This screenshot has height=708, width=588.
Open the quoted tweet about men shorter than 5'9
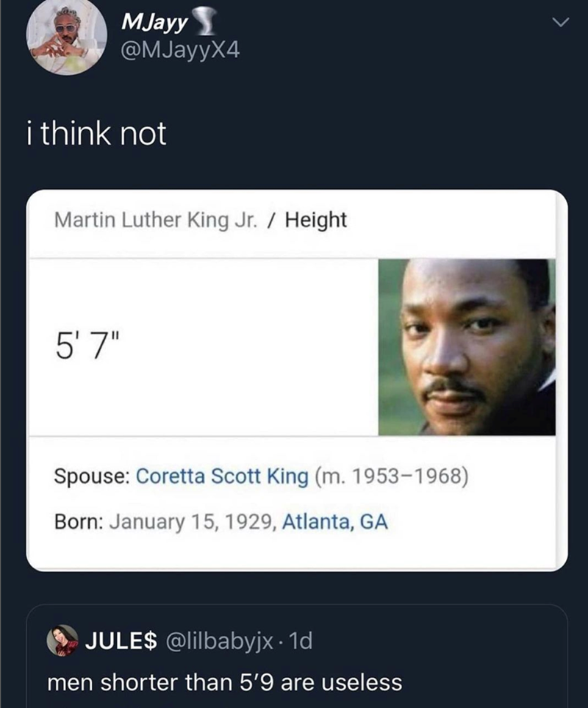224,683
